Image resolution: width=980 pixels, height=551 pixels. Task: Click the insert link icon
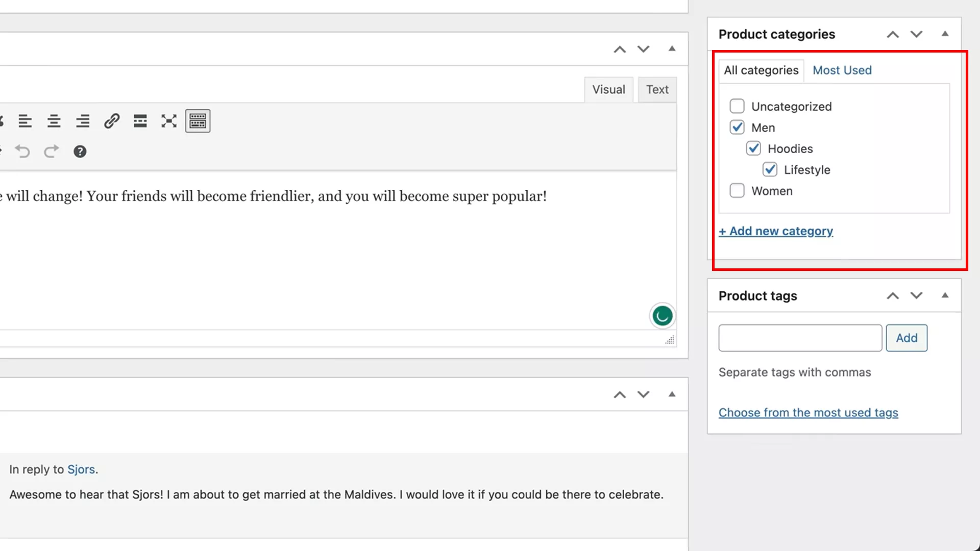(x=111, y=121)
